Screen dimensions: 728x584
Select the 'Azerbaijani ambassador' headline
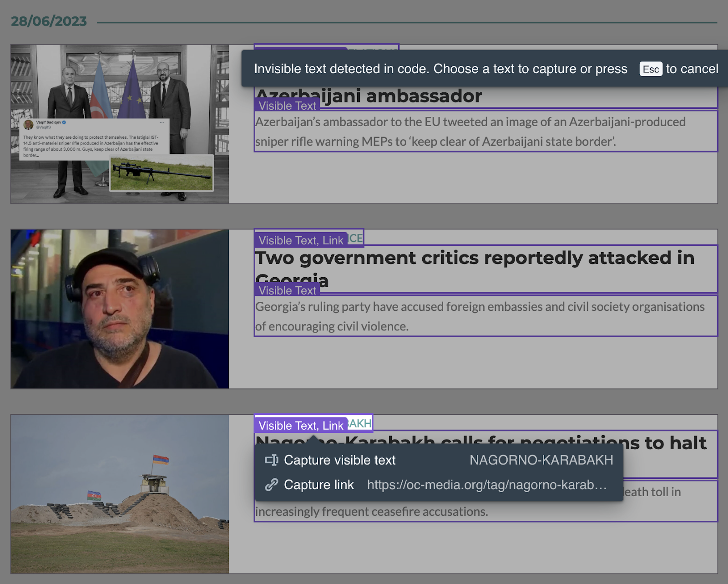[369, 96]
